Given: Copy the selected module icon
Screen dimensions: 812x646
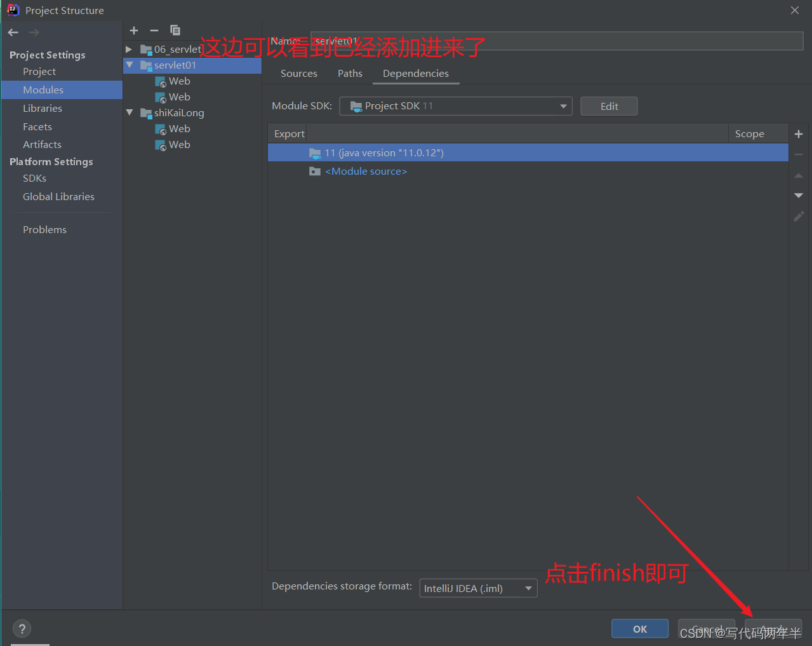Looking at the screenshot, I should pyautogui.click(x=175, y=30).
